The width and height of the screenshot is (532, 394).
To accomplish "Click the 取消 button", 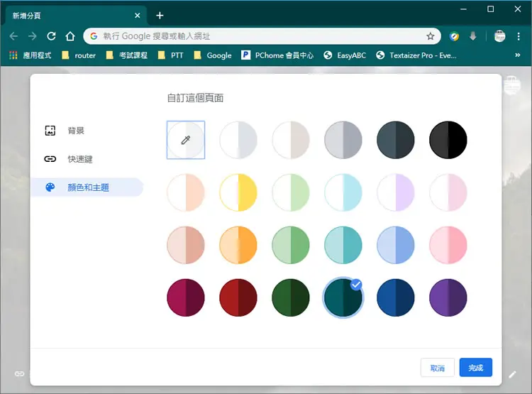I will pos(438,368).
